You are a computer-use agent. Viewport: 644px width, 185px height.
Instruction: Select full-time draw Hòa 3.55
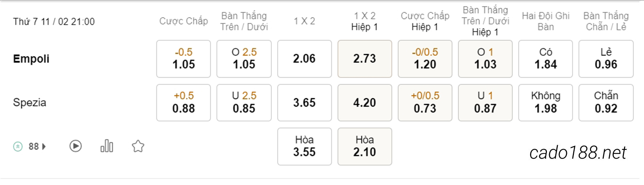point(304,147)
